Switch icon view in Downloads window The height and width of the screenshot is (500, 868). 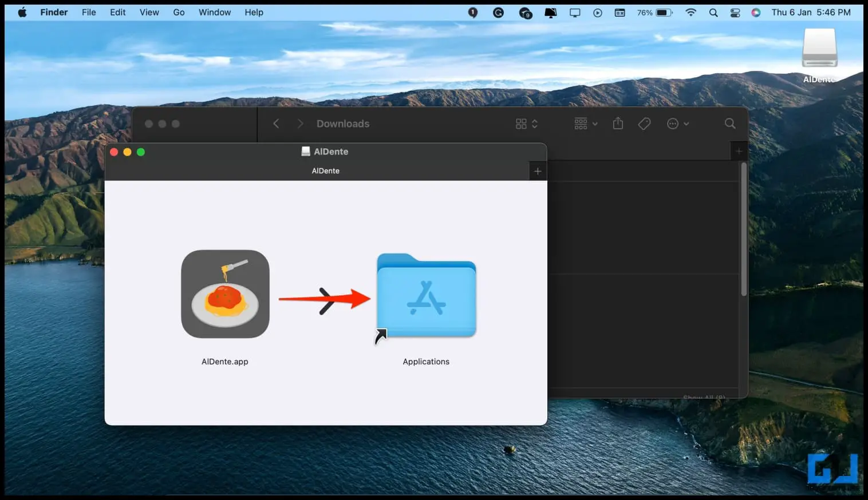coord(526,124)
